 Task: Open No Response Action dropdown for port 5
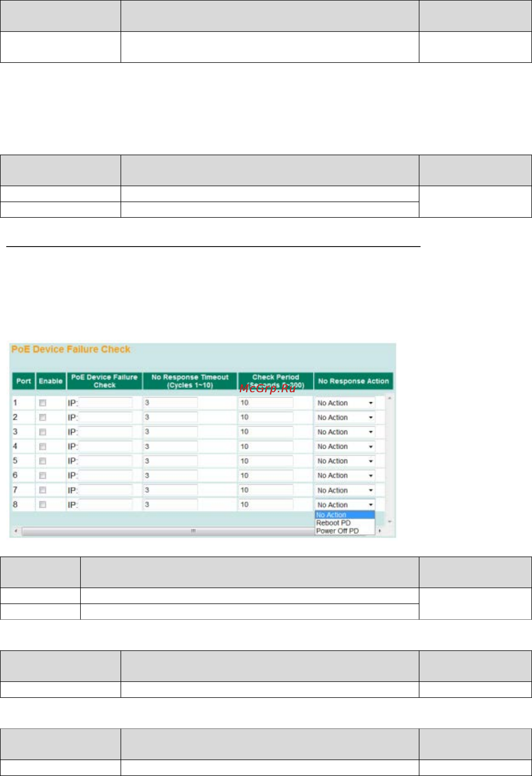click(345, 461)
